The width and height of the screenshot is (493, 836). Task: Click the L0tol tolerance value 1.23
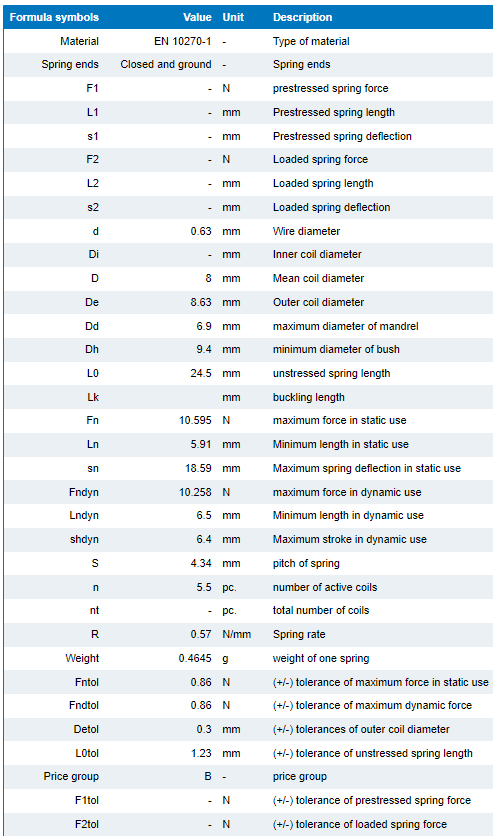click(201, 753)
